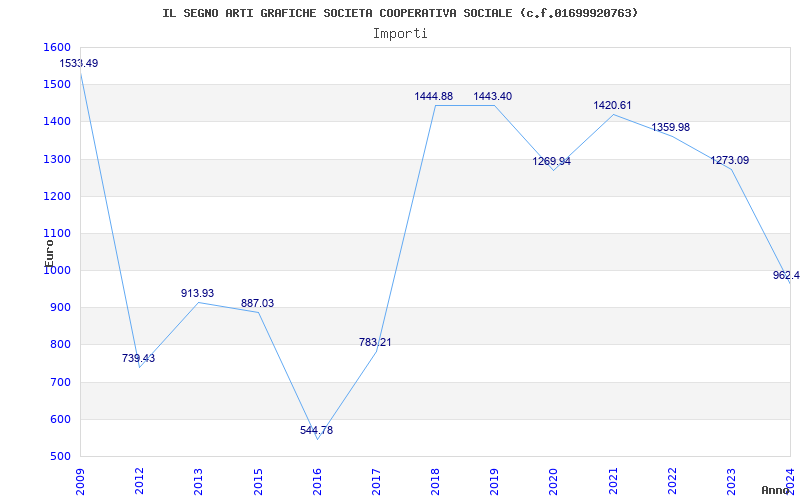This screenshot has height=500, width=800.
Task: Click the y-axis value 600
Action: pyautogui.click(x=59, y=419)
